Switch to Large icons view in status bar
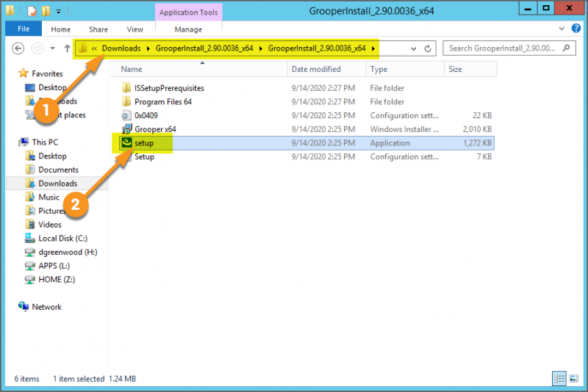The image size is (588, 392). pos(573,379)
